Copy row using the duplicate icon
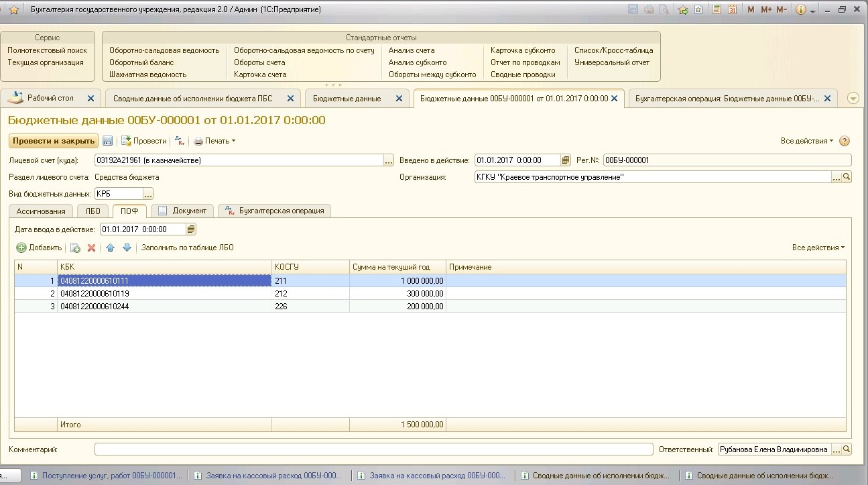Viewport: 868px width, 485px height. [75, 248]
